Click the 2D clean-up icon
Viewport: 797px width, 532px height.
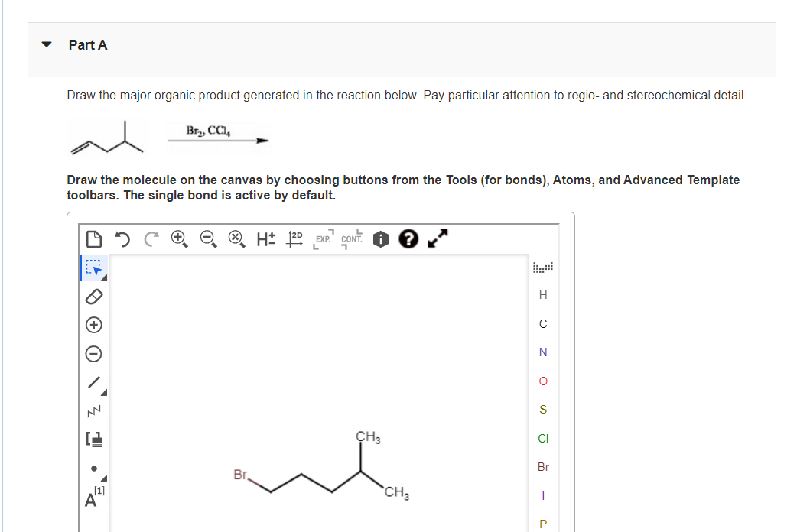coord(294,238)
